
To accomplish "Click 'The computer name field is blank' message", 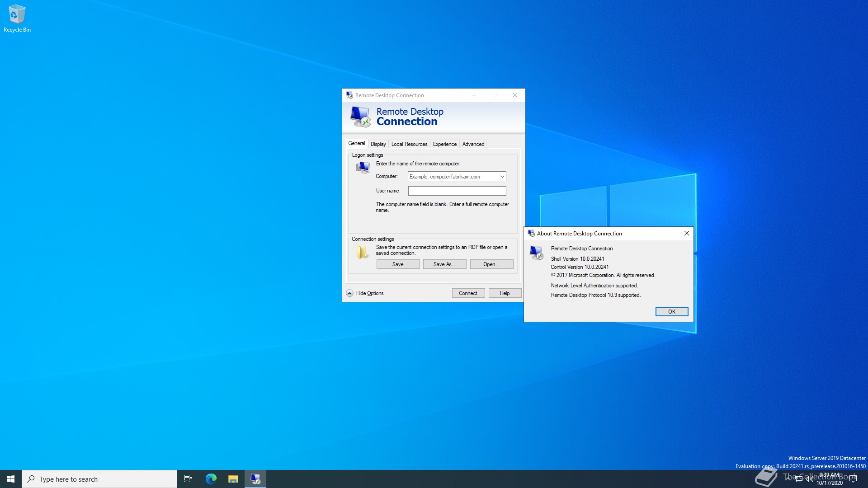I will tap(442, 207).
